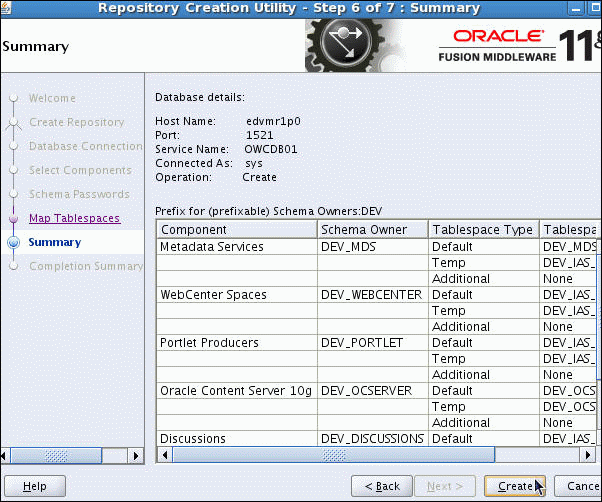Select the Oracle Content Server 10g cell

[236, 391]
